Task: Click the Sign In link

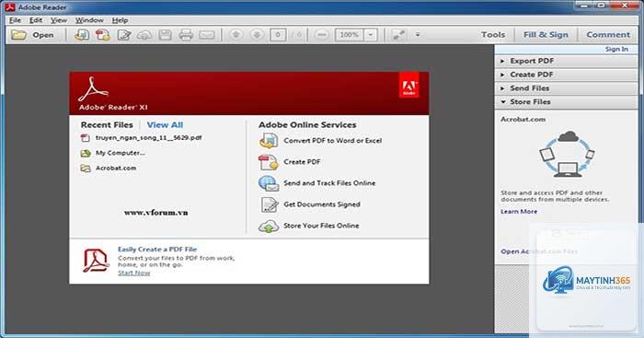Action: pos(616,49)
